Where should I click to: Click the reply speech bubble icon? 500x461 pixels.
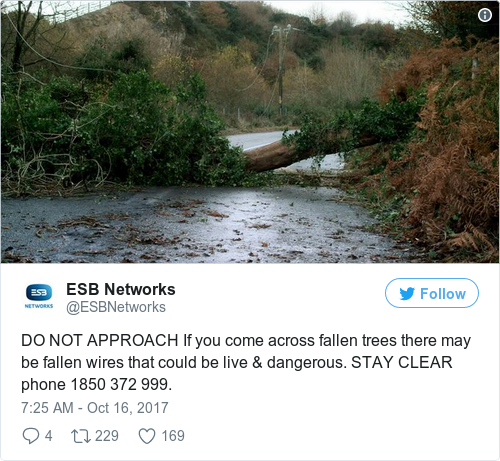(30, 436)
